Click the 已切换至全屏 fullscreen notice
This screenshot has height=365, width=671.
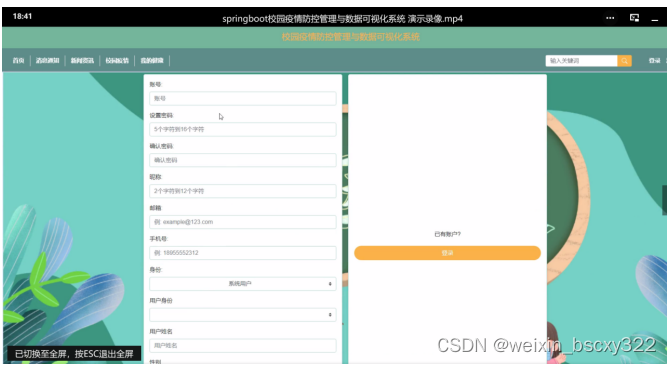74,354
